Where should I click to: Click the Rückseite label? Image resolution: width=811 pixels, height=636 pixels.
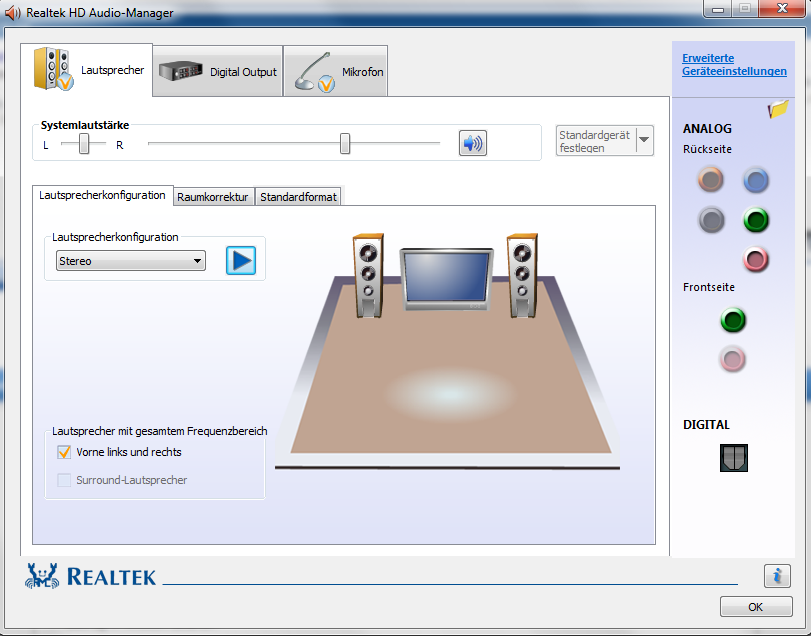[x=707, y=149]
